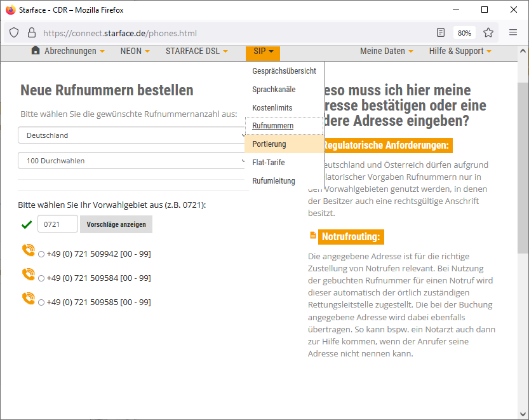The height and width of the screenshot is (420, 529).
Task: Click the Rufnummern link in SIP menu
Action: [272, 126]
